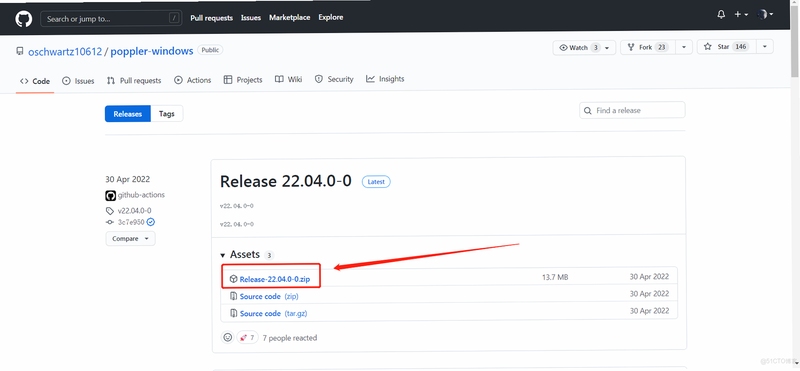
Task: Click the tag icon beside v22.04.0-0
Action: coord(110,211)
